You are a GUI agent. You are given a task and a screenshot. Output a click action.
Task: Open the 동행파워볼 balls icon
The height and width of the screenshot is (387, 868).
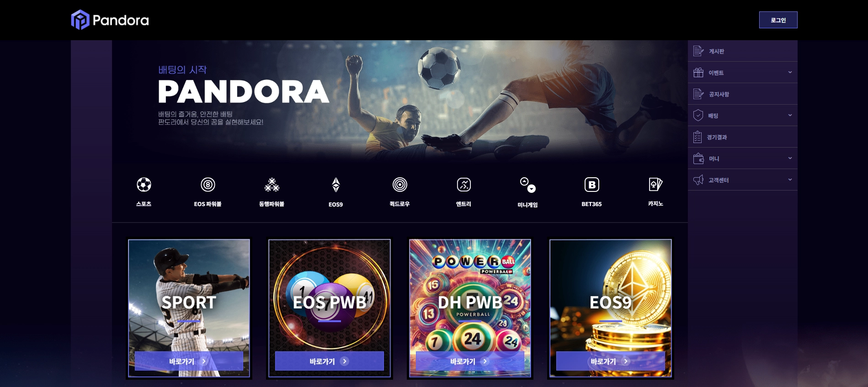272,185
